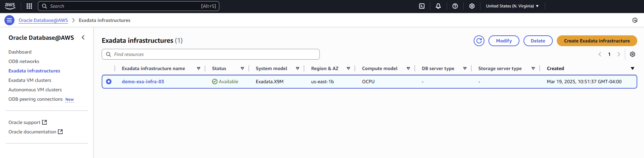Open the AWS services grid menu

[29, 6]
